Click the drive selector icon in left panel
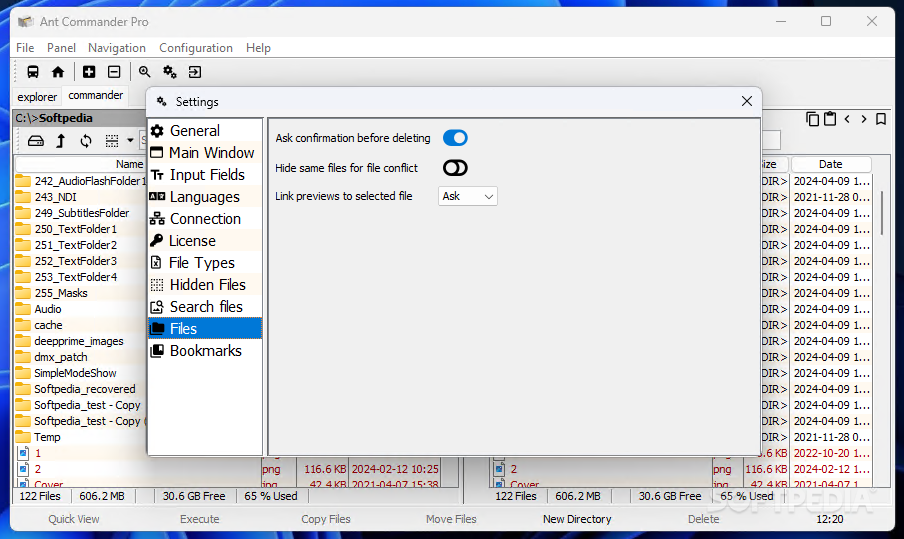The height and width of the screenshot is (539, 904). click(36, 141)
